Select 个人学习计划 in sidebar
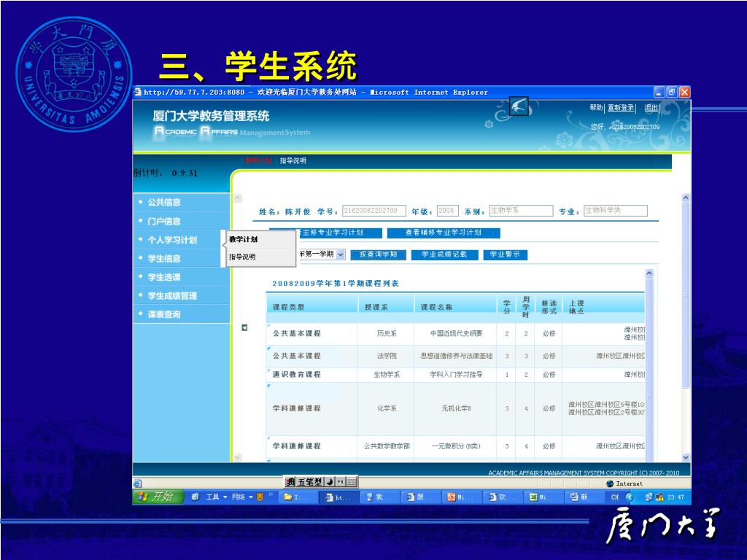 click(172, 239)
